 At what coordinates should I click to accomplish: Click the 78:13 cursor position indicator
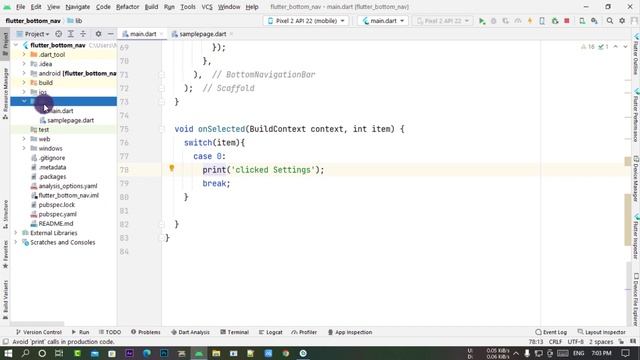536,342
